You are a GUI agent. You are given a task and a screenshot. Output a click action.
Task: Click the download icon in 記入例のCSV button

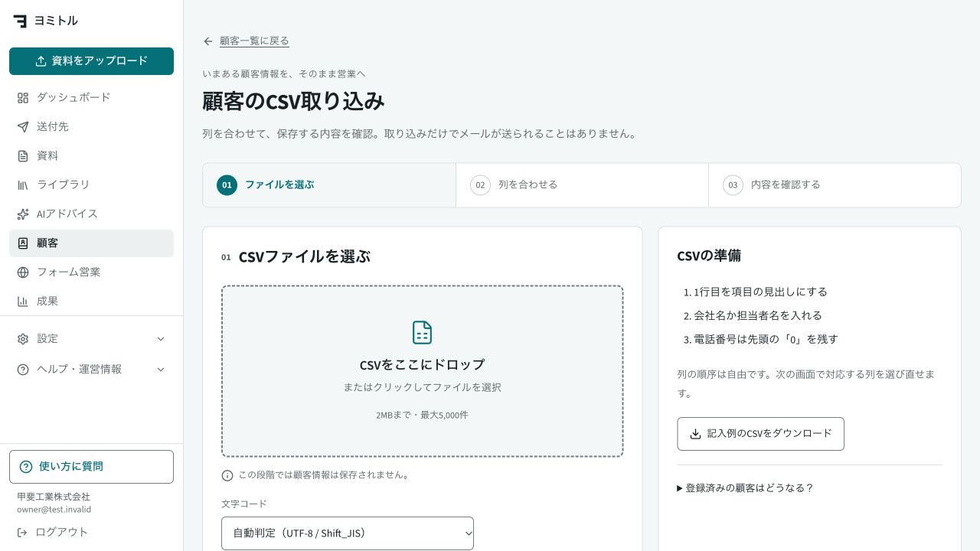pos(695,434)
